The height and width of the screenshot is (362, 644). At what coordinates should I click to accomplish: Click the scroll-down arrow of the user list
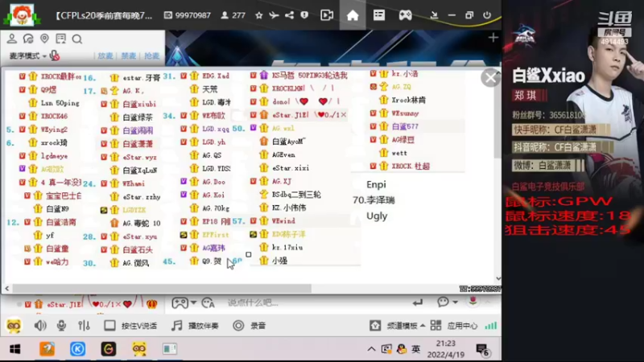point(497,278)
